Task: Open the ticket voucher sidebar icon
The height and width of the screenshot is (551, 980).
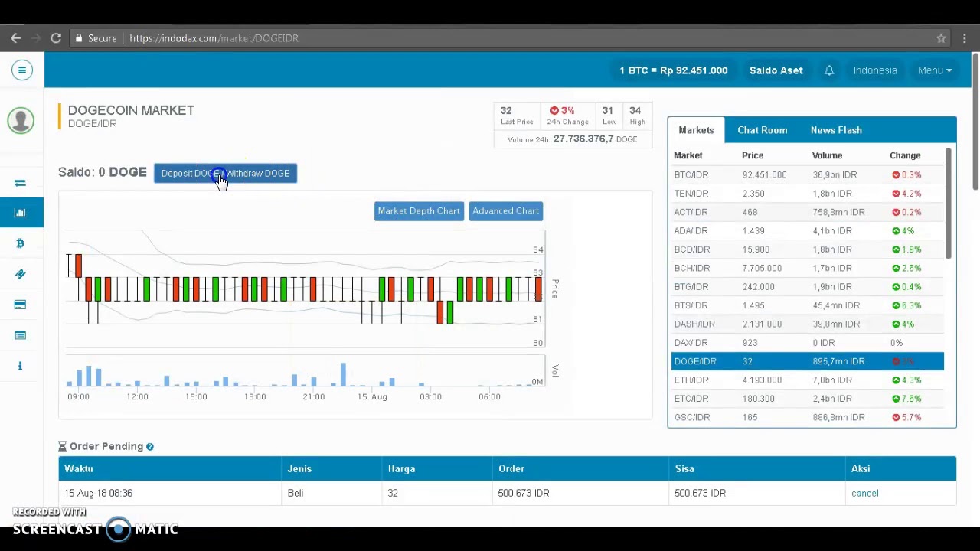Action: [21, 274]
